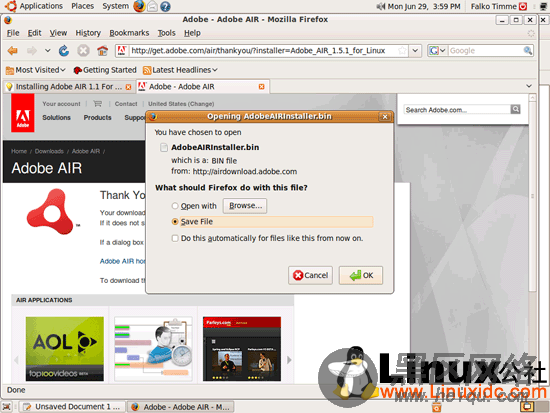
Task: Click the Stop loading icon
Action: point(83,51)
